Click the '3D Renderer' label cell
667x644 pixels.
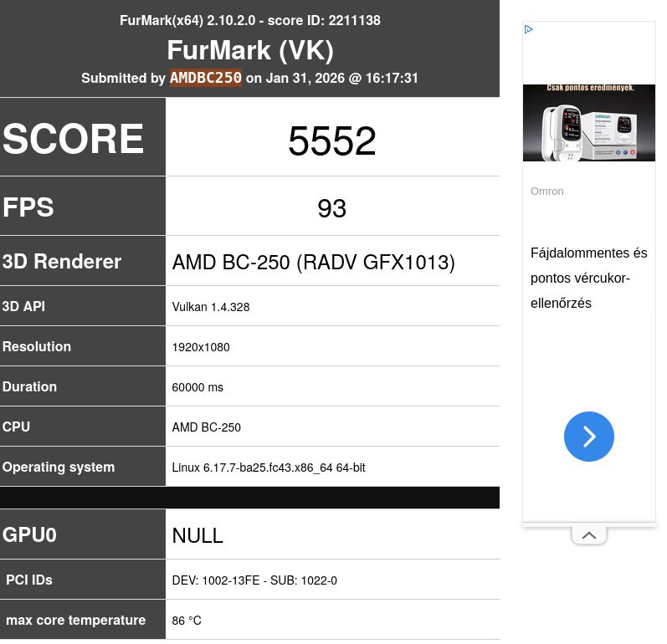(x=83, y=261)
